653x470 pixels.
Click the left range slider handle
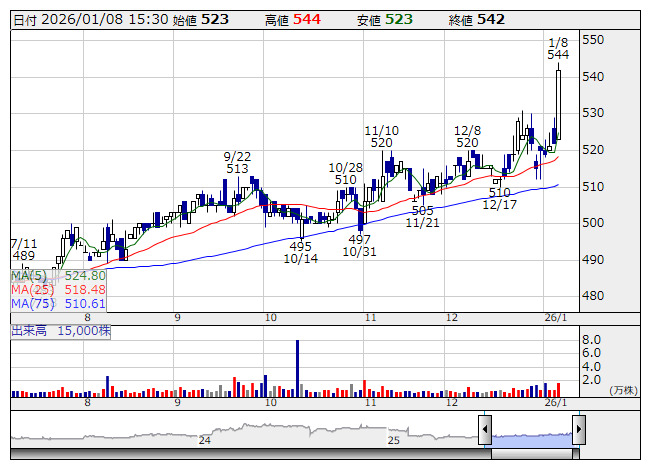click(x=485, y=431)
